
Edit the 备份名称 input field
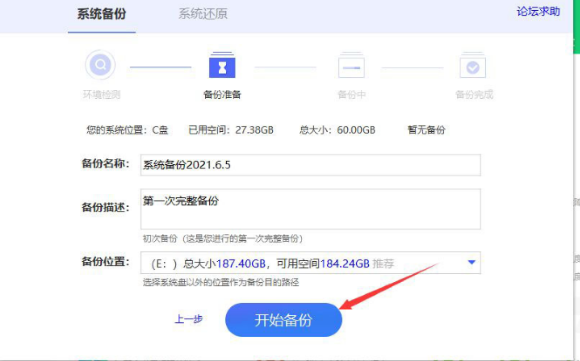(x=310, y=165)
